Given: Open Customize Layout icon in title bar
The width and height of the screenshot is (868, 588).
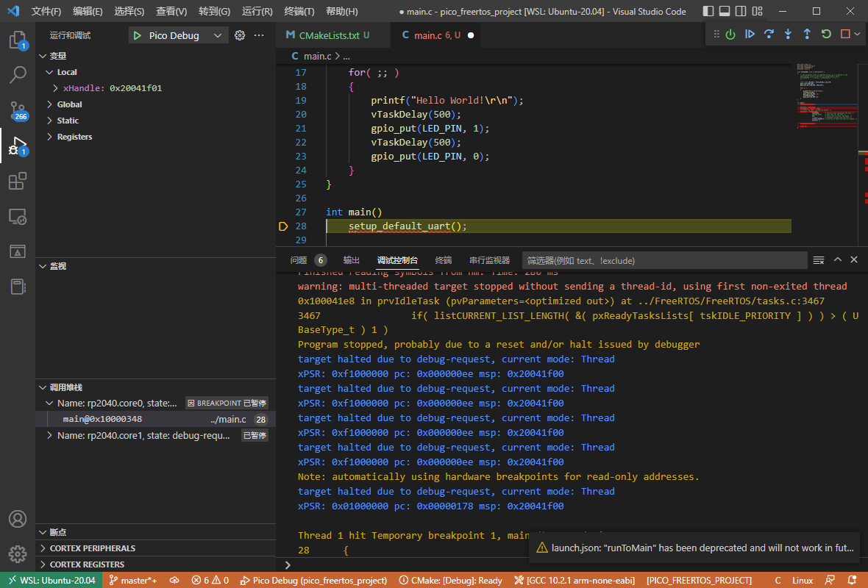Looking at the screenshot, I should (757, 11).
